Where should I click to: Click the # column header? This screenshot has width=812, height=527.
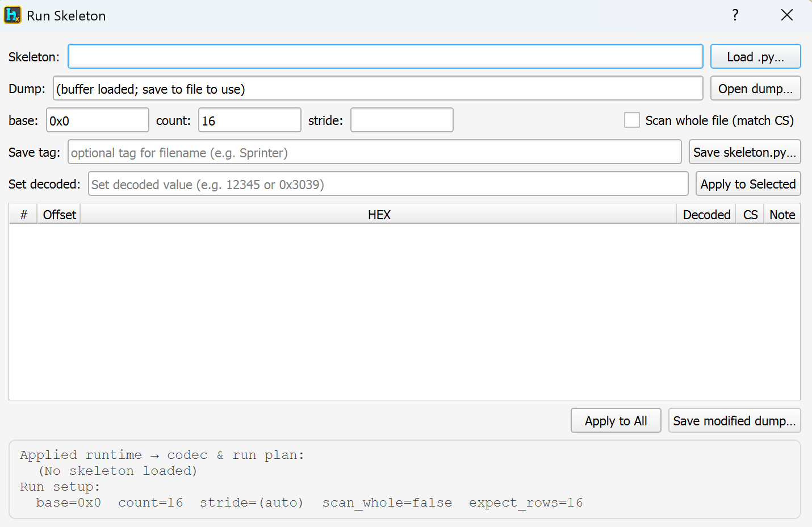23,214
